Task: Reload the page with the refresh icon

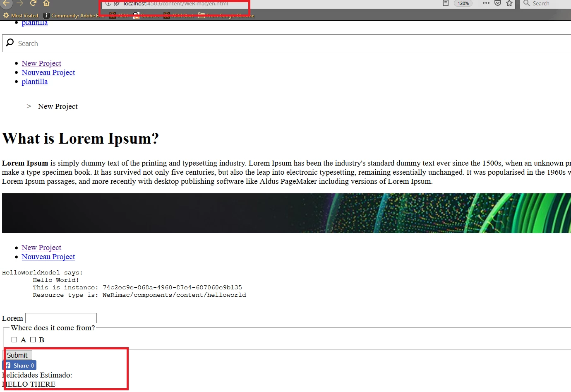Action: (x=33, y=3)
